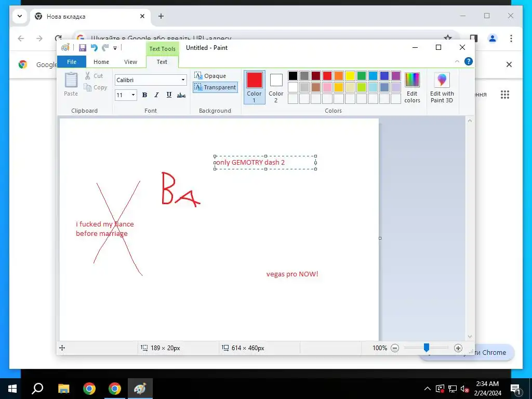Open the Edit colors dialog
This screenshot has height=399, width=532.
point(412,87)
